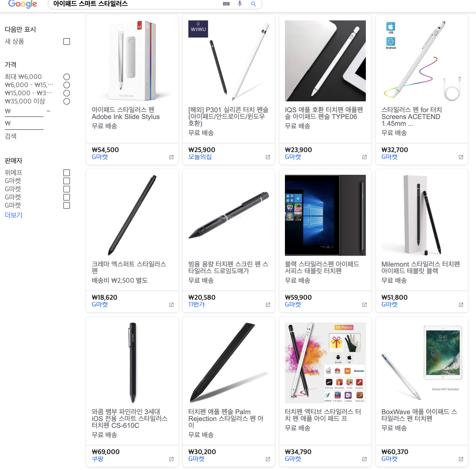Click the minimum price input field

(24, 111)
